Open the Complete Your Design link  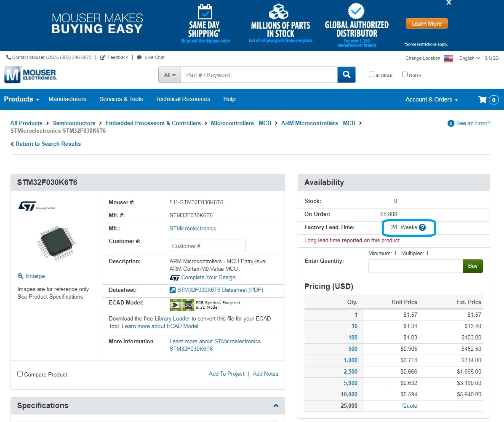coord(208,278)
